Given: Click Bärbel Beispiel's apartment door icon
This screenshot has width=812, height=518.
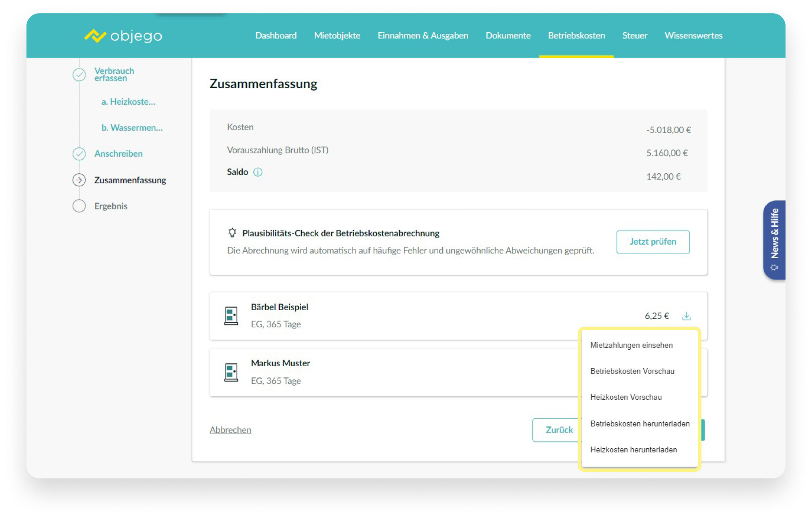Looking at the screenshot, I should point(231,316).
